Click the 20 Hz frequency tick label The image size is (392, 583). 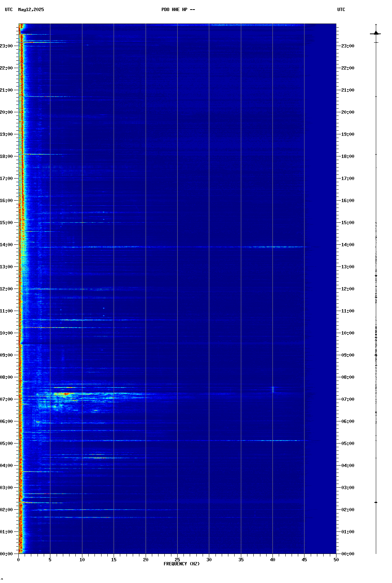[146, 560]
